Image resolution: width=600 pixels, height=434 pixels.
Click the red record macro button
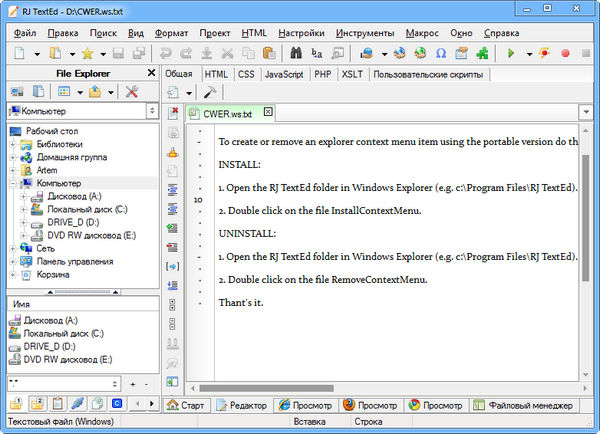coord(567,53)
